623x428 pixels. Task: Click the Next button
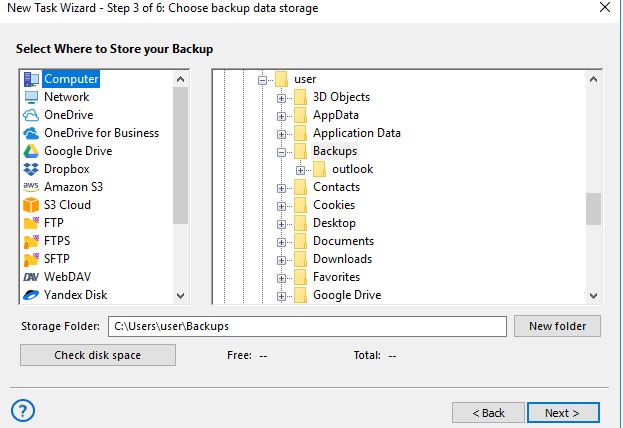tap(564, 412)
